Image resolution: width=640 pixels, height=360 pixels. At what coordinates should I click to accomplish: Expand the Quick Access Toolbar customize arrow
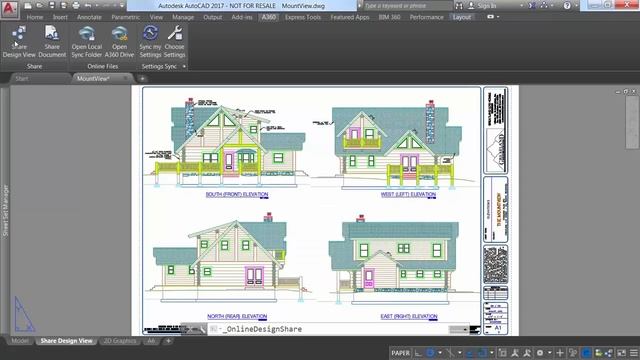[x=122, y=6]
